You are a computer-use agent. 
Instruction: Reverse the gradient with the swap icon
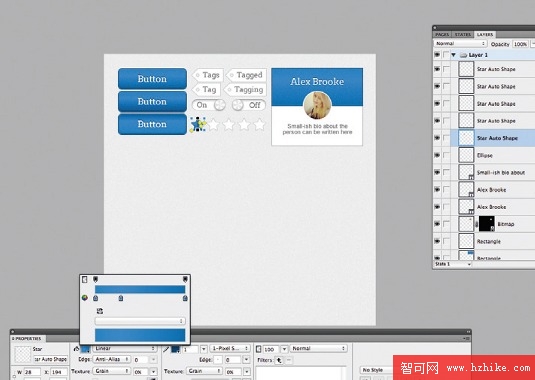pyautogui.click(x=100, y=311)
